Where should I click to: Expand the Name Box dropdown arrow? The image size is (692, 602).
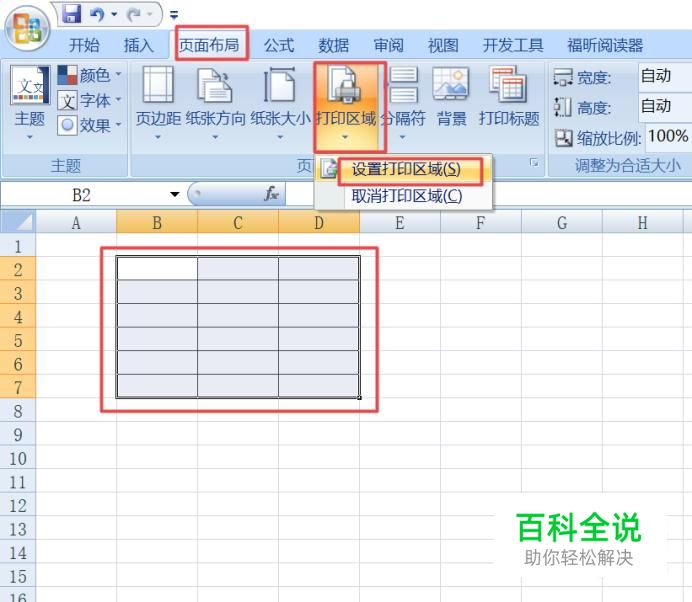(175, 195)
